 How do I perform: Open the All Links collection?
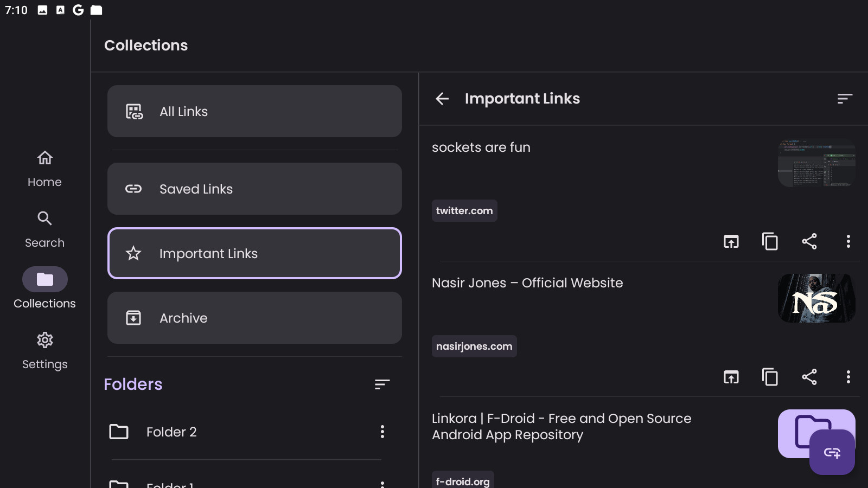(254, 111)
